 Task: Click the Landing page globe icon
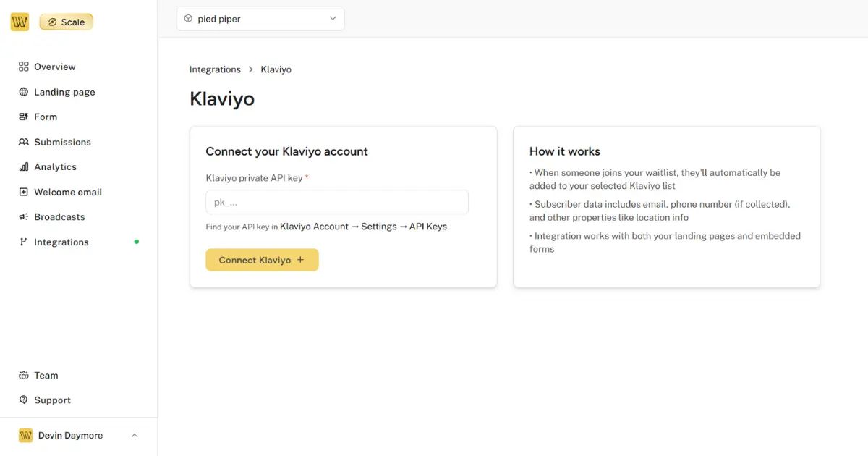coord(24,92)
